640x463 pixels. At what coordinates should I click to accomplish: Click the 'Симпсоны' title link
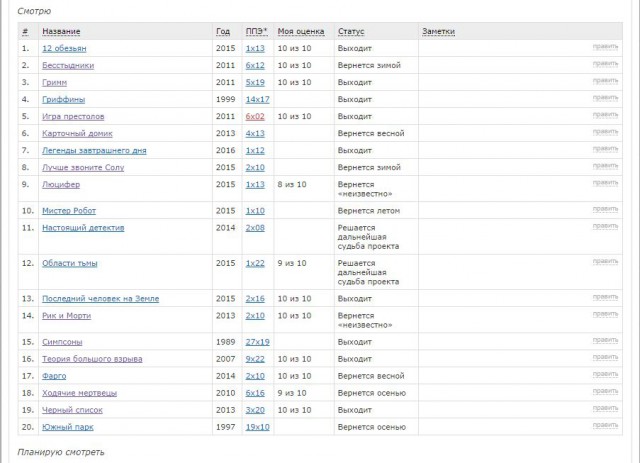[62, 341]
